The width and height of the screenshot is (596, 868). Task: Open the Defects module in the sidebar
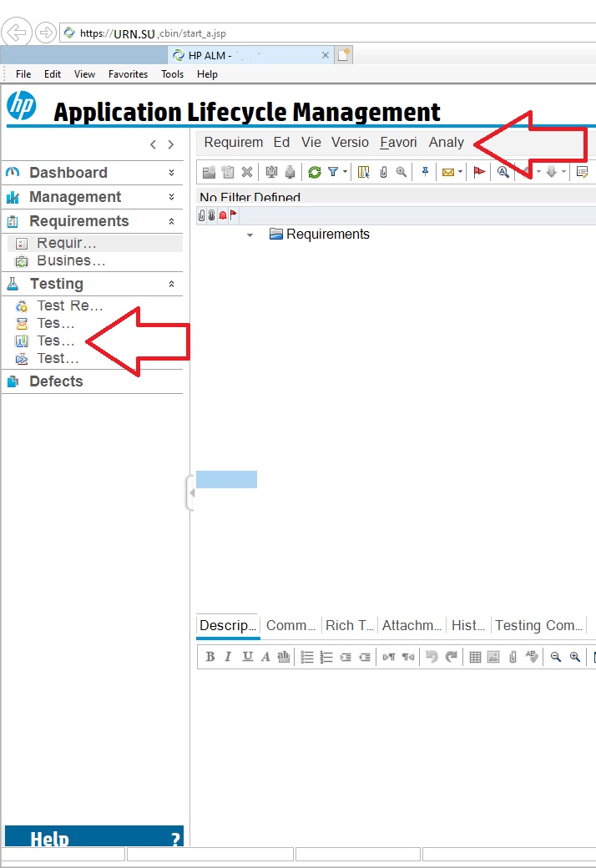click(56, 381)
